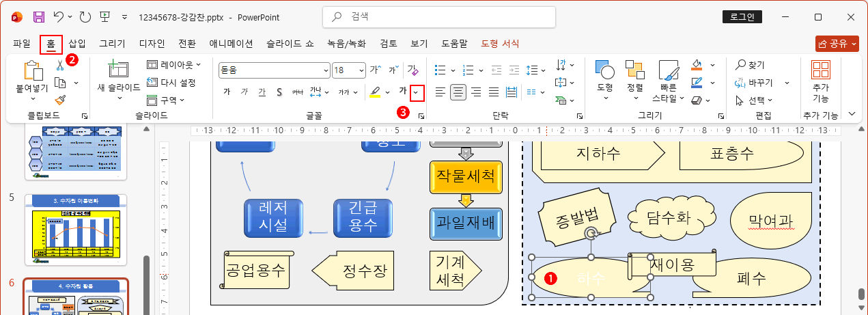Screen dimensions: 868x315
Task: Click the 정렬 arrange icon
Action: coord(635,70)
